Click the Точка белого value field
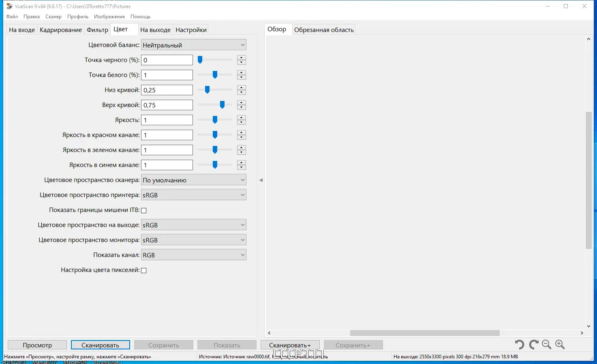The height and width of the screenshot is (364, 597). (x=167, y=75)
